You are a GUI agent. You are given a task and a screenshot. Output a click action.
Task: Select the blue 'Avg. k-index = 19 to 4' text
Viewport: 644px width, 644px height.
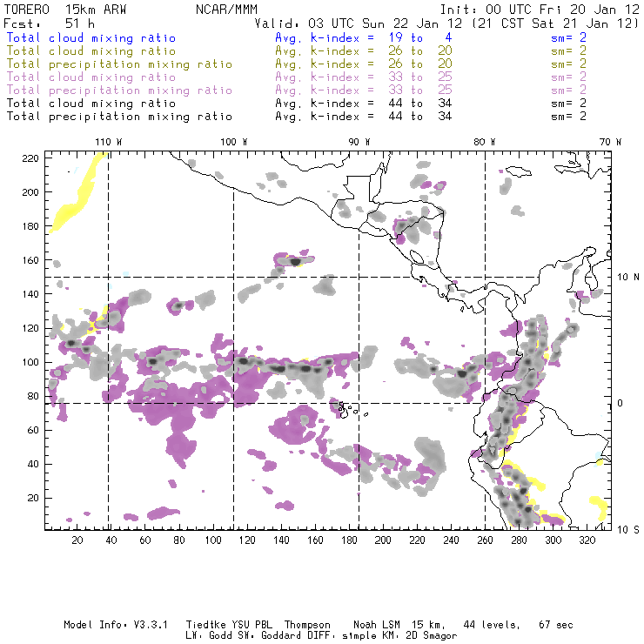(x=364, y=37)
